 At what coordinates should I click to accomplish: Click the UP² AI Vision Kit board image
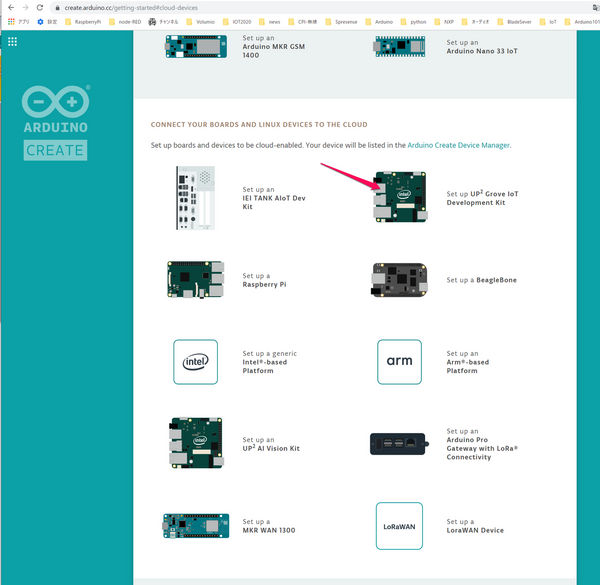(x=196, y=443)
